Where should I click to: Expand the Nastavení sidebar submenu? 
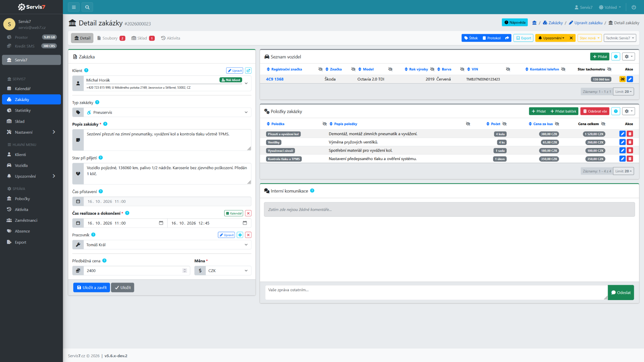click(31, 132)
